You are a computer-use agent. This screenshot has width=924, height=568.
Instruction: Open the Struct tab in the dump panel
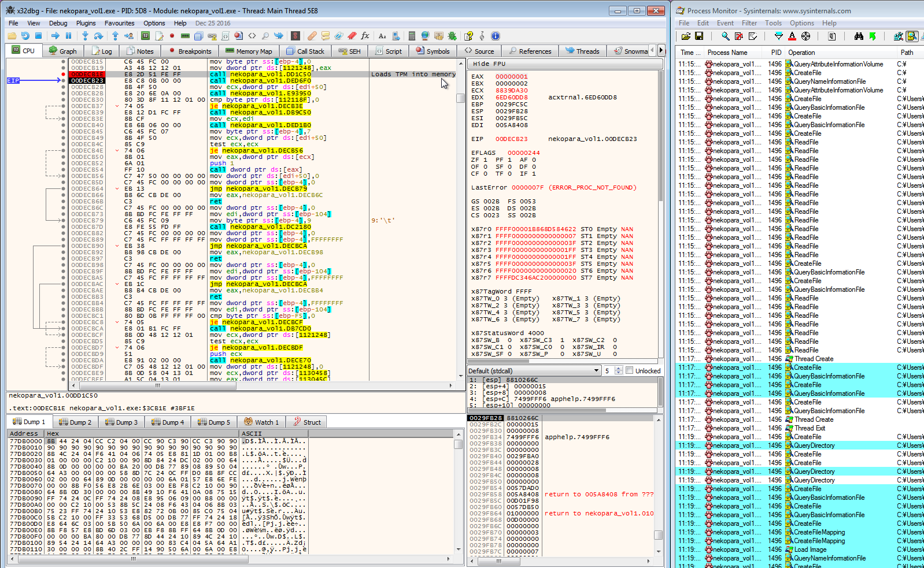pyautogui.click(x=307, y=422)
